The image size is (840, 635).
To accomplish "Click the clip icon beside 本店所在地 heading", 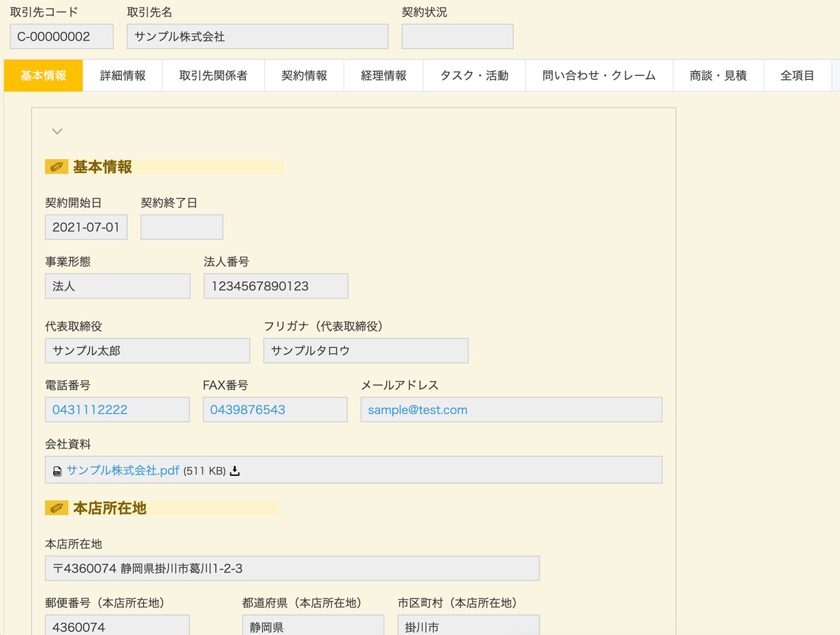I will 56,508.
